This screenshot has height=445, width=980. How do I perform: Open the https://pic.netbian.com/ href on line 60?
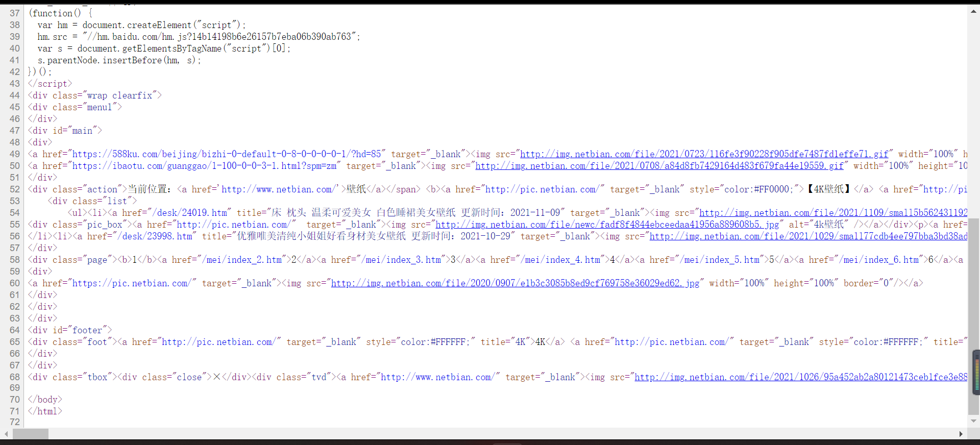[132, 283]
